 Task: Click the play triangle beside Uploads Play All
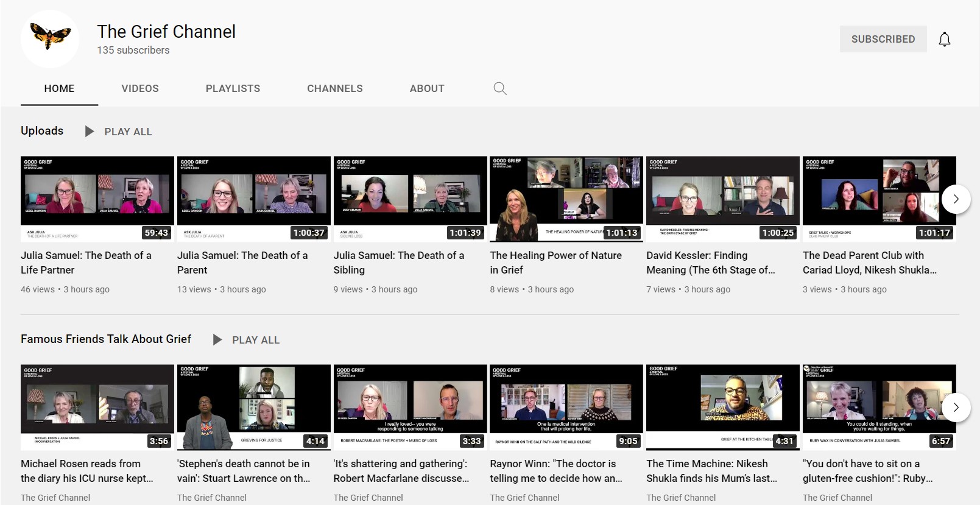(x=90, y=132)
